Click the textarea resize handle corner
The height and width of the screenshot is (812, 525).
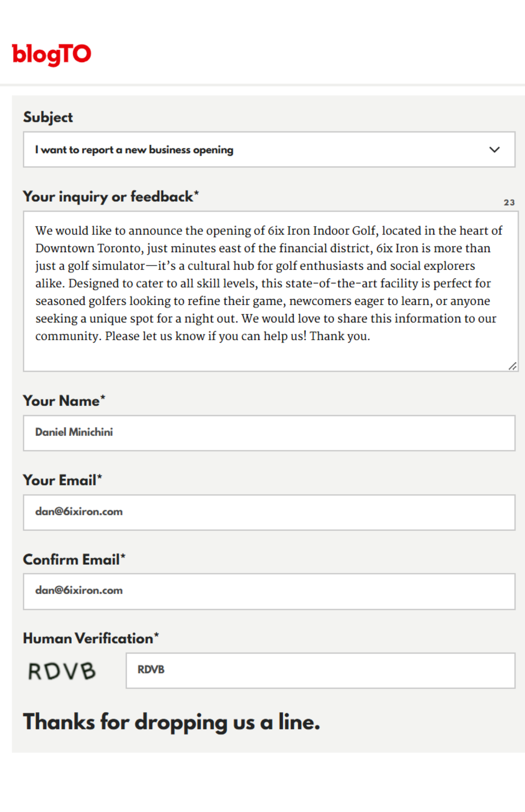pos(513,366)
